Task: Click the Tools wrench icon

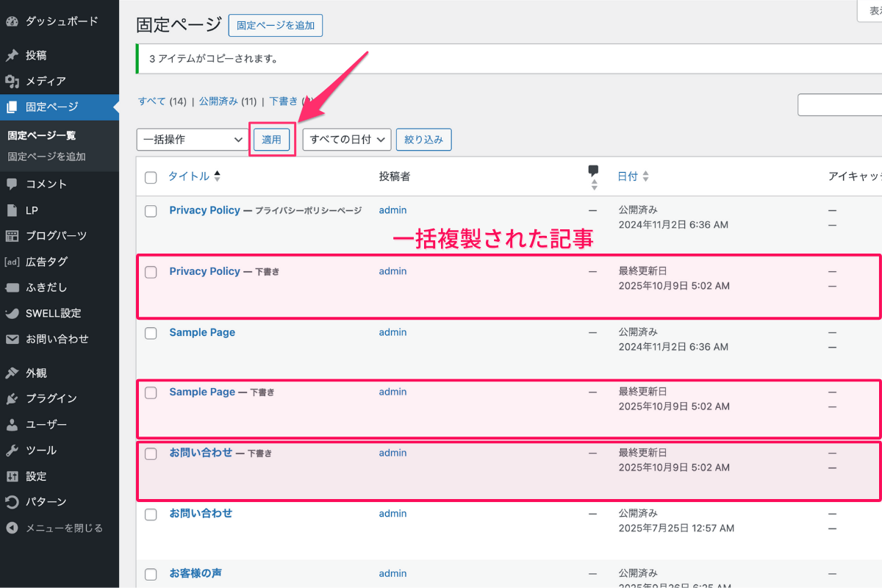Action: pos(12,451)
